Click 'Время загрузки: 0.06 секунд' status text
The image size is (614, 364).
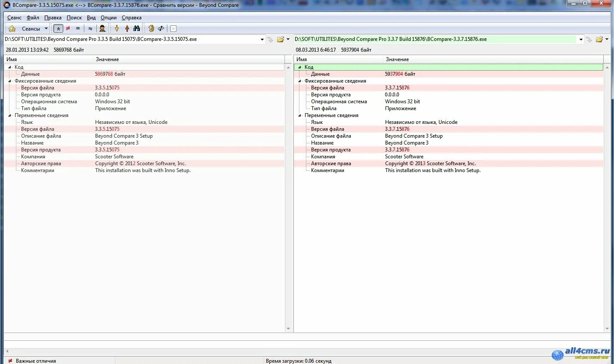pyautogui.click(x=299, y=361)
